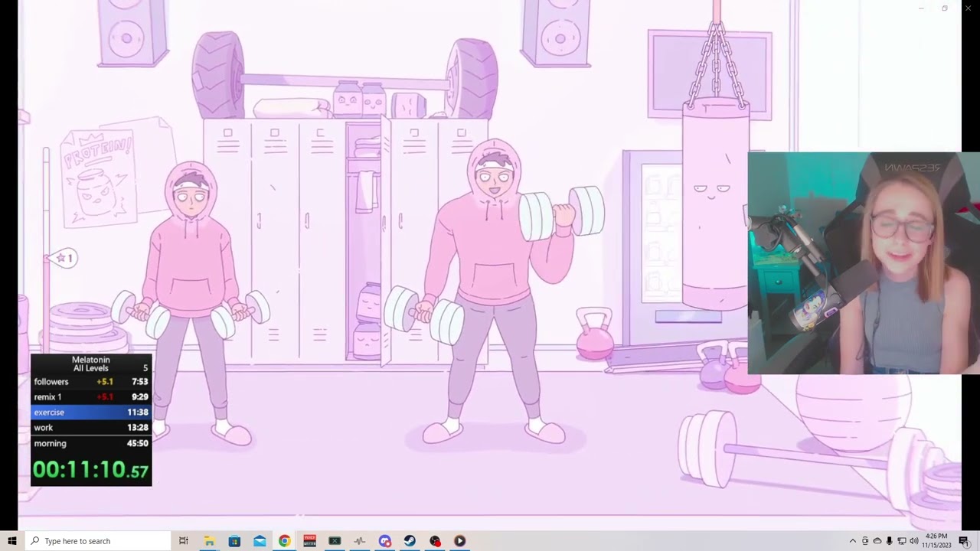
Task: Select the 'morning' split row
Action: [91, 443]
